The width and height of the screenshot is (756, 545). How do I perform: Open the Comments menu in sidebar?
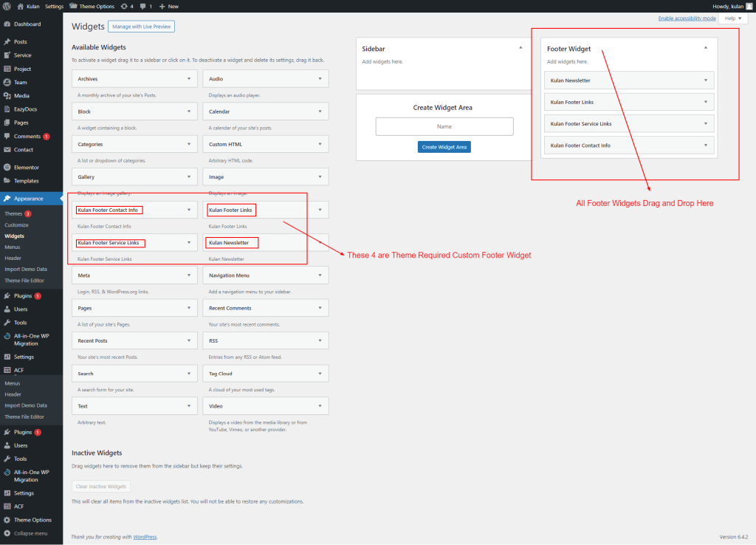(27, 137)
